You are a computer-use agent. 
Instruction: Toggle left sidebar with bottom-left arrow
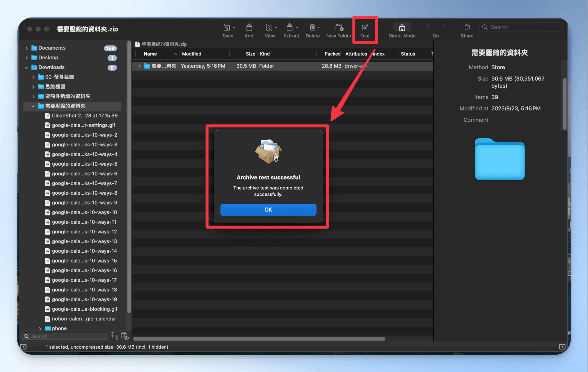pyautogui.click(x=24, y=347)
